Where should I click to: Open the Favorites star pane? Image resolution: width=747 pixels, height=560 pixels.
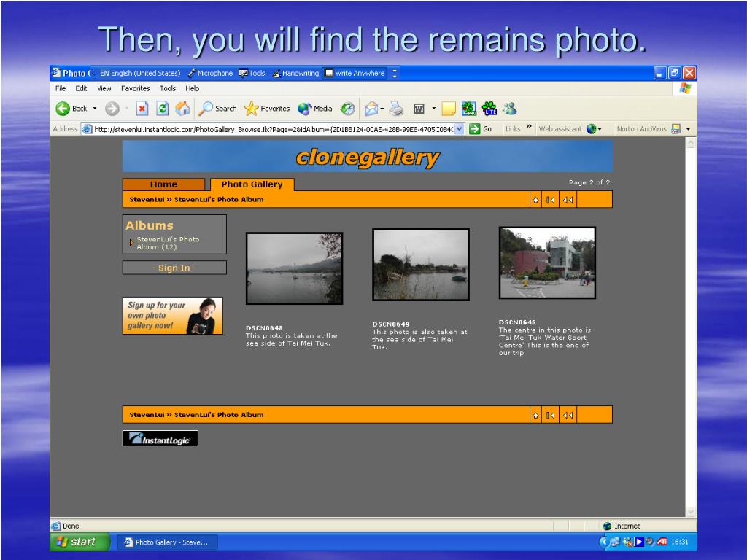click(x=267, y=109)
